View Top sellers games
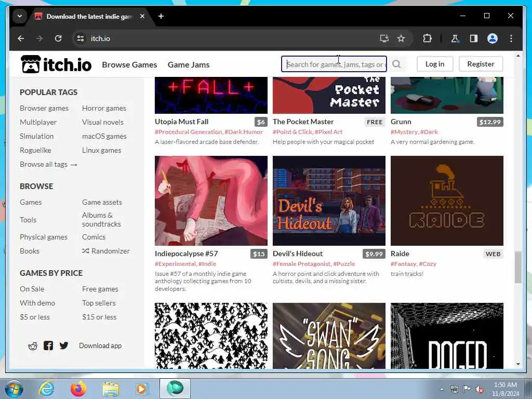The height and width of the screenshot is (399, 532). 99,303
